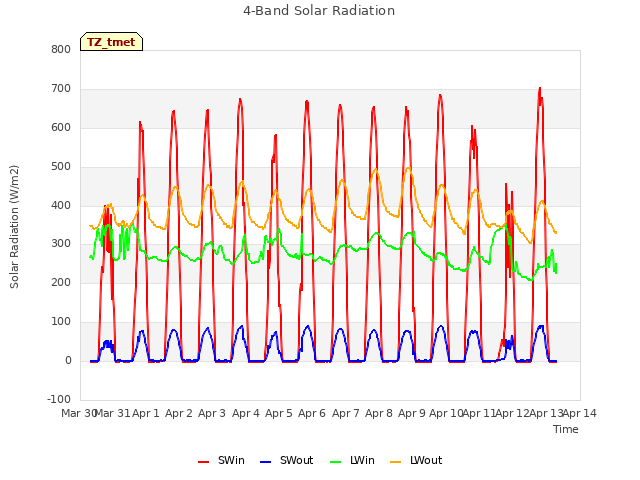Click the Apr 4 x-axis tick label
This screenshot has height=480, width=640.
pyautogui.click(x=246, y=413)
